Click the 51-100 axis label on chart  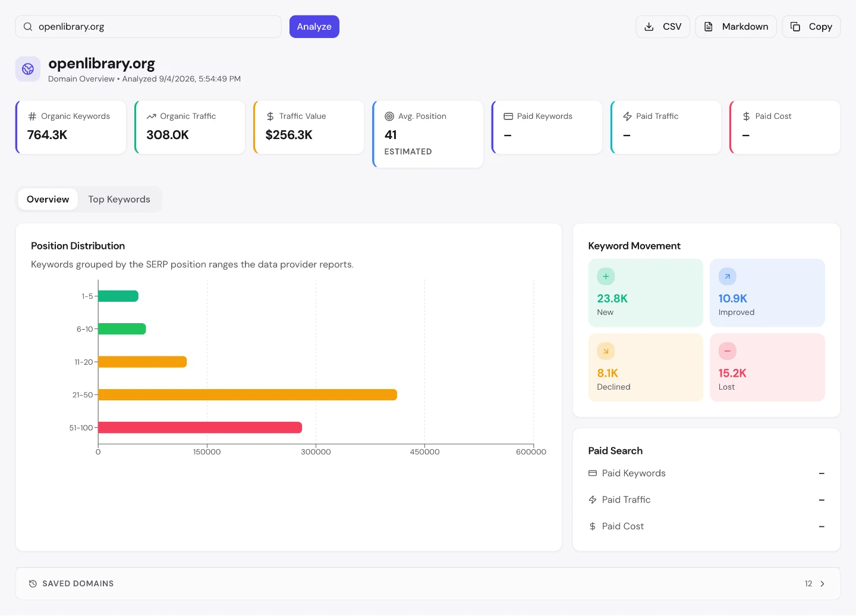(81, 428)
